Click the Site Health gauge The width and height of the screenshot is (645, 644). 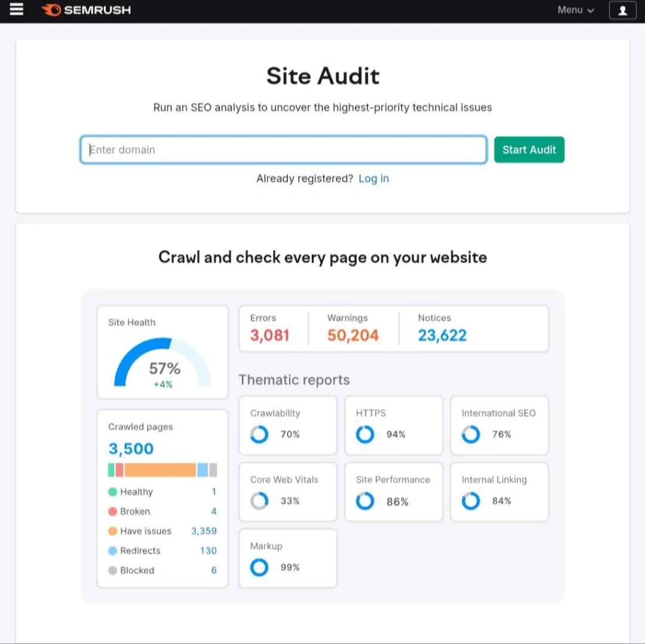point(163,362)
